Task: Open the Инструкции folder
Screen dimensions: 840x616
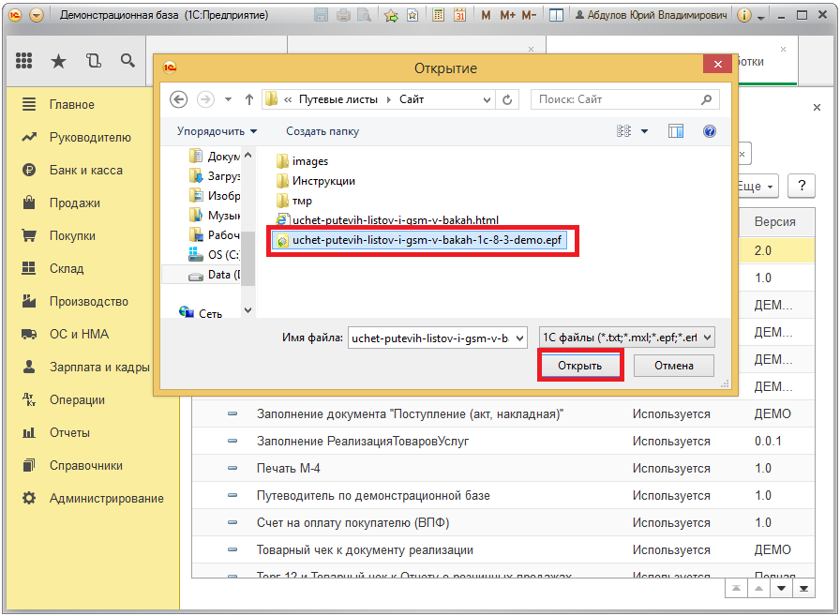Action: (x=323, y=181)
